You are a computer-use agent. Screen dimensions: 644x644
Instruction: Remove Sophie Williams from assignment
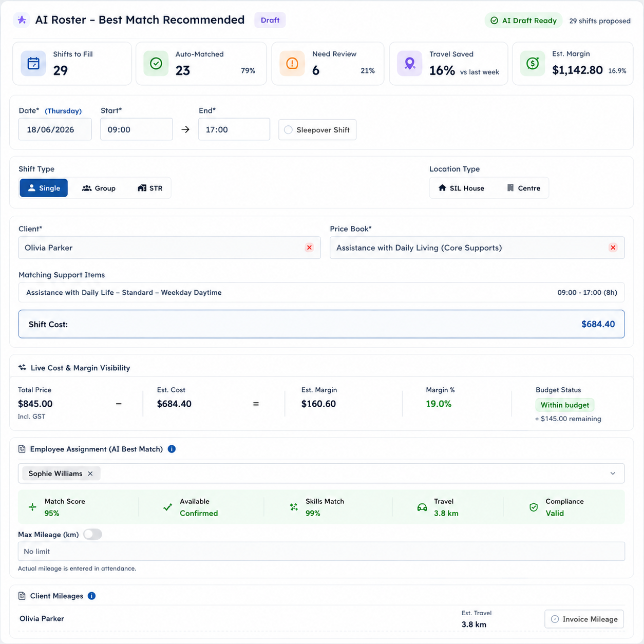click(x=90, y=473)
